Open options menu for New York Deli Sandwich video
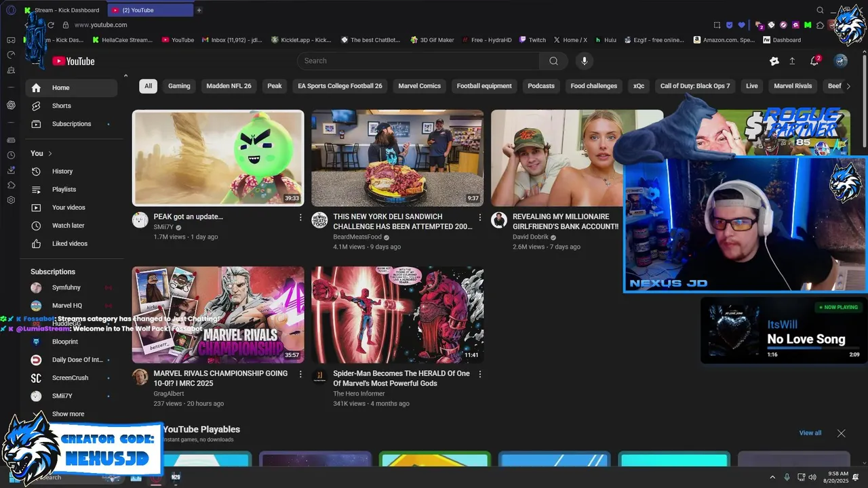Screen dimensions: 868x488 (480, 218)
